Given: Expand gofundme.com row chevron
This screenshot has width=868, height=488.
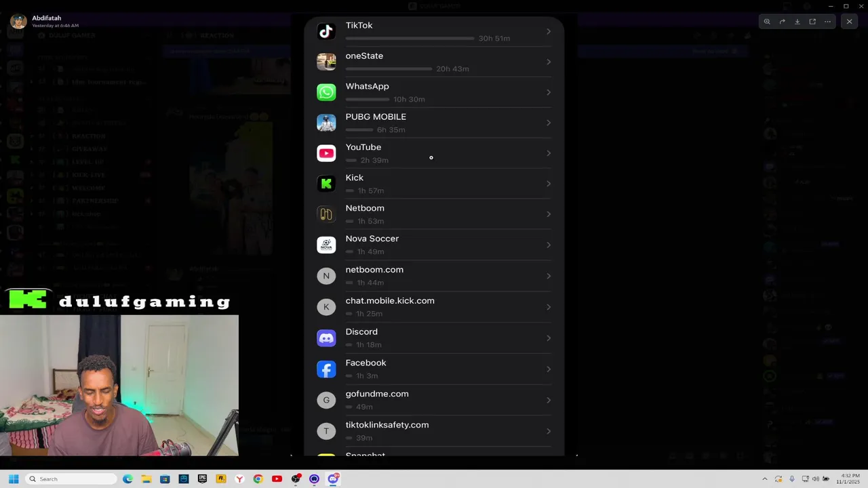Looking at the screenshot, I should click(549, 400).
